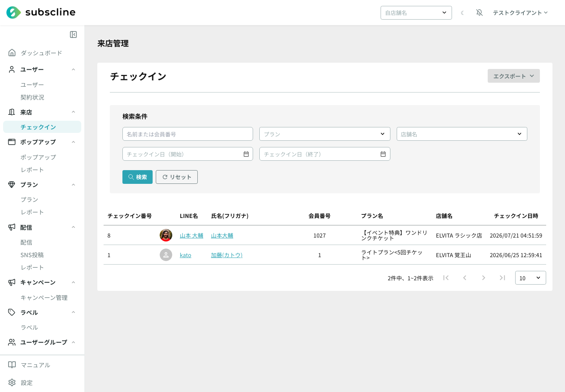Go to first page icon

click(x=446, y=278)
